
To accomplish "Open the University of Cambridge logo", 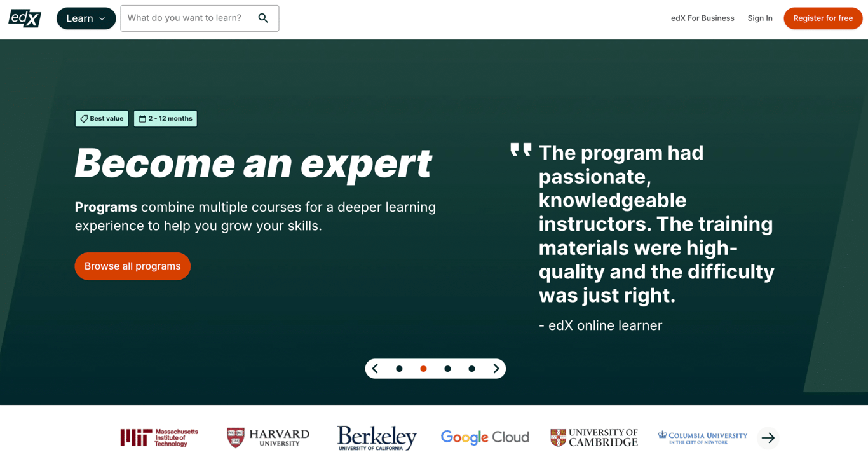I will [594, 437].
